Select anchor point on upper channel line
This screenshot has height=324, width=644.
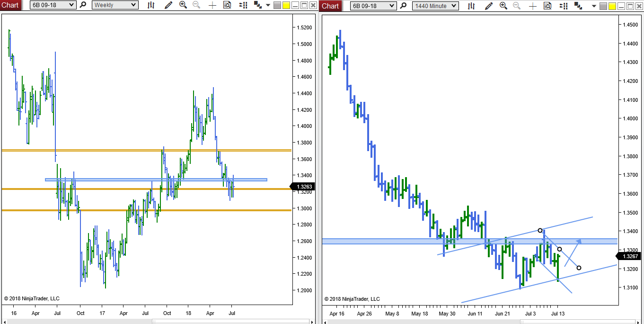point(540,231)
